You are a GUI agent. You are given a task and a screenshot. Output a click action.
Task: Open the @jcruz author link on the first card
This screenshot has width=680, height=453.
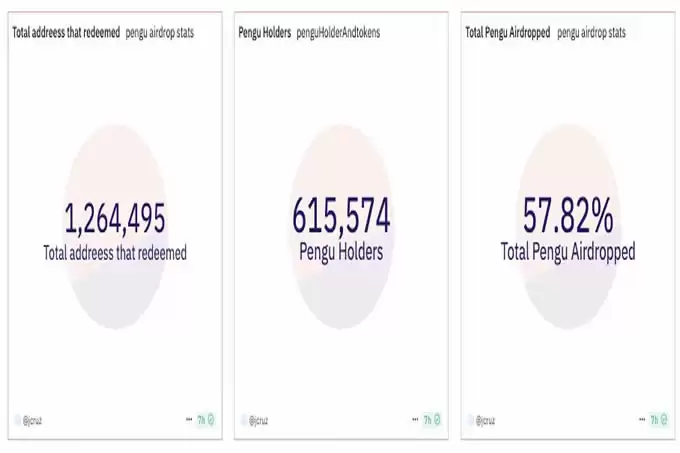coord(33,420)
